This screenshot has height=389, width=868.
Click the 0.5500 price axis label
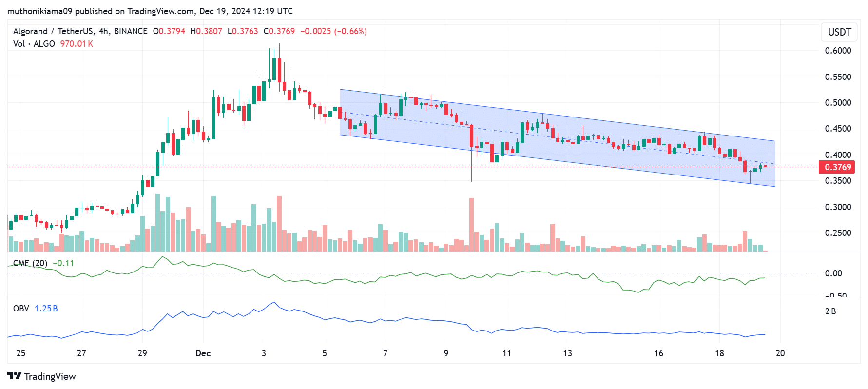click(x=838, y=77)
